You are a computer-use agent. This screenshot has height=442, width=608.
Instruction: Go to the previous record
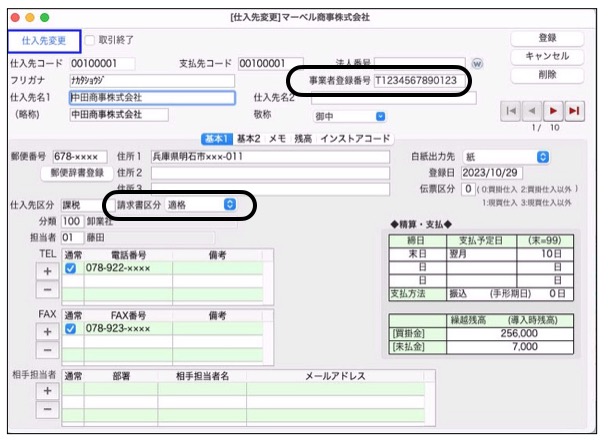click(x=533, y=111)
